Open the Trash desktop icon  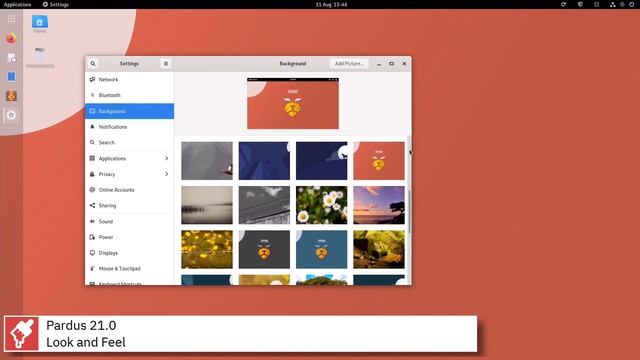(x=40, y=58)
